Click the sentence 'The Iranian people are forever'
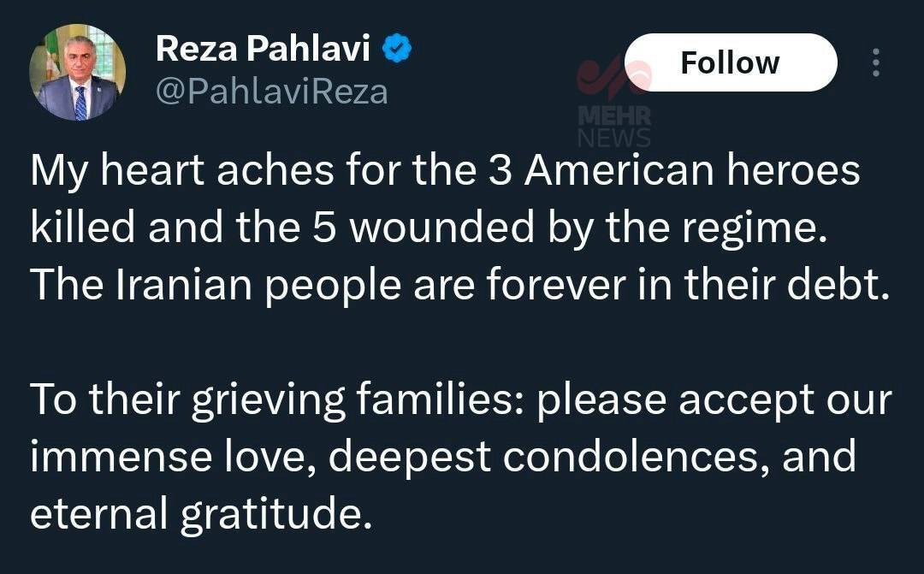The height and width of the screenshot is (574, 924). tap(460, 285)
